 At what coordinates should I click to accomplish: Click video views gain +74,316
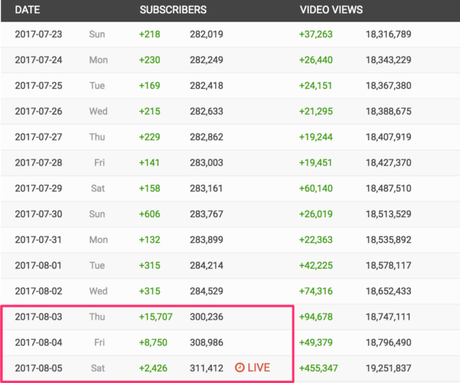pyautogui.click(x=316, y=291)
